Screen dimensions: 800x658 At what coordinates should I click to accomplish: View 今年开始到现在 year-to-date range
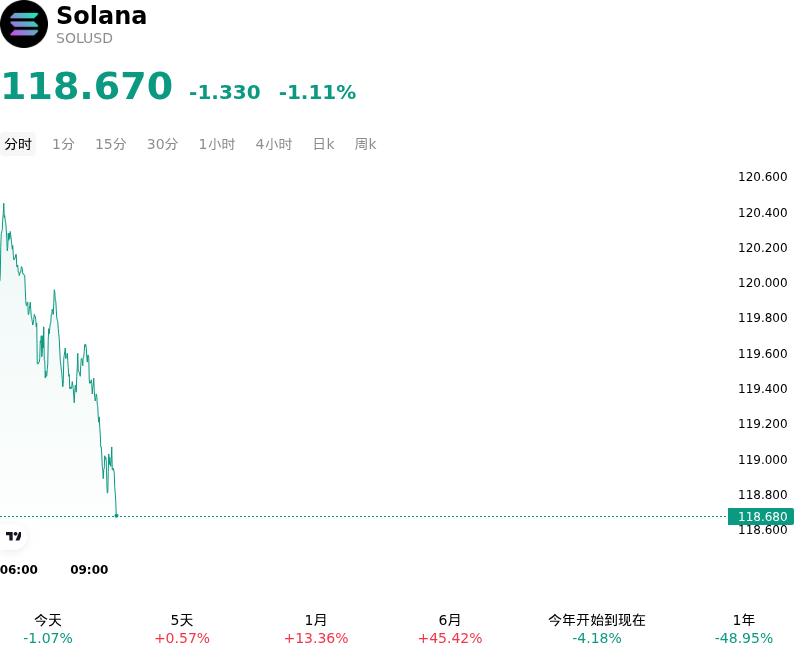[x=596, y=629]
